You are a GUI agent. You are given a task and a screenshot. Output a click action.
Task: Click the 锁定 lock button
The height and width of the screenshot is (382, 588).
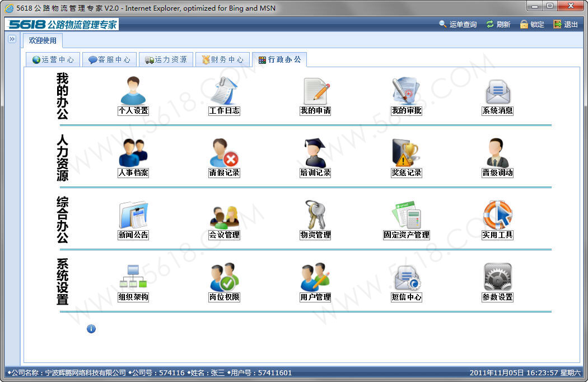pos(532,25)
